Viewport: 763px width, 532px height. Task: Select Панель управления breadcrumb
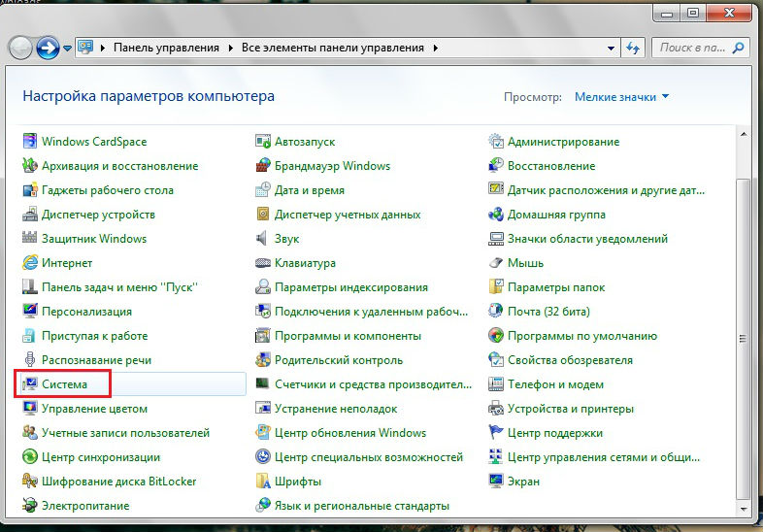[166, 48]
